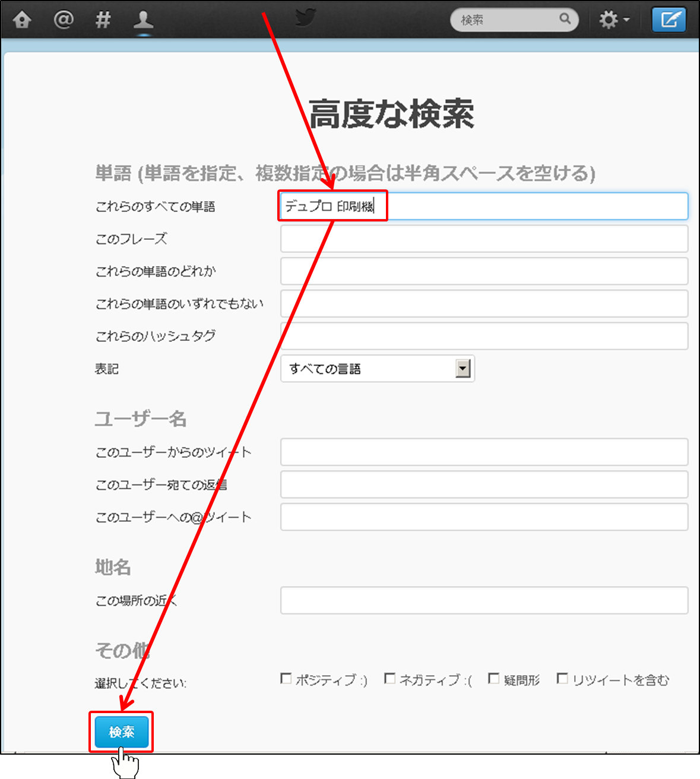Open the settings gear menu
This screenshot has width=700, height=779.
pos(613,20)
